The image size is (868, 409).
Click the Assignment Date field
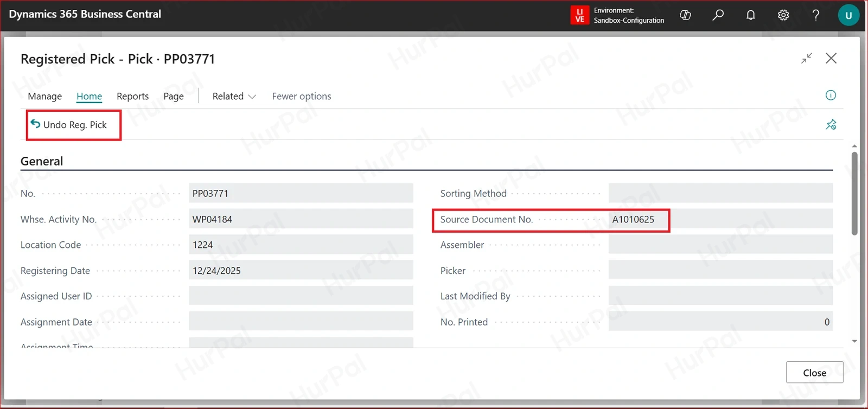301,322
